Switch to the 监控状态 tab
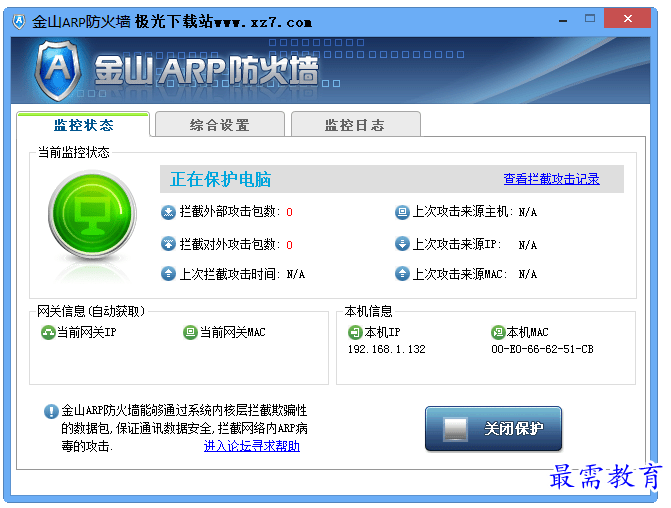This screenshot has width=671, height=508. (83, 125)
